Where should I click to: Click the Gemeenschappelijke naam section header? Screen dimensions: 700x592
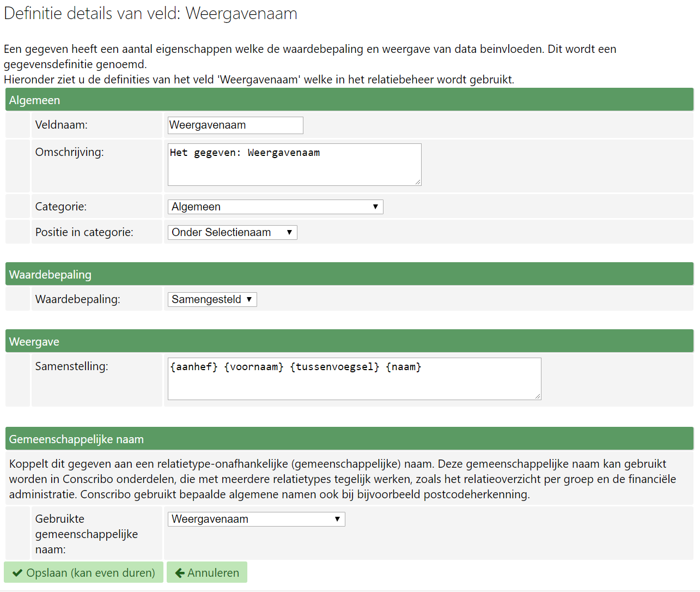point(349,439)
